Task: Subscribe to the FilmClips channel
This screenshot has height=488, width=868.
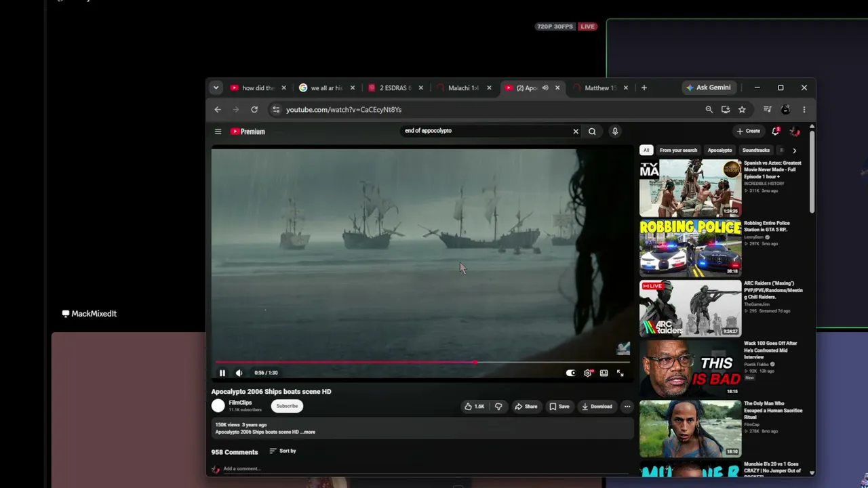Action: tap(287, 406)
